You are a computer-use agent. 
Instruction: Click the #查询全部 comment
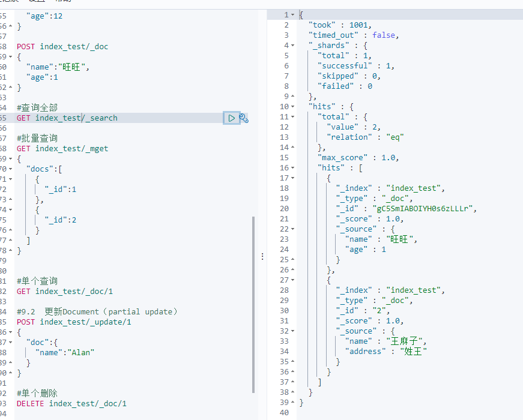(x=37, y=107)
